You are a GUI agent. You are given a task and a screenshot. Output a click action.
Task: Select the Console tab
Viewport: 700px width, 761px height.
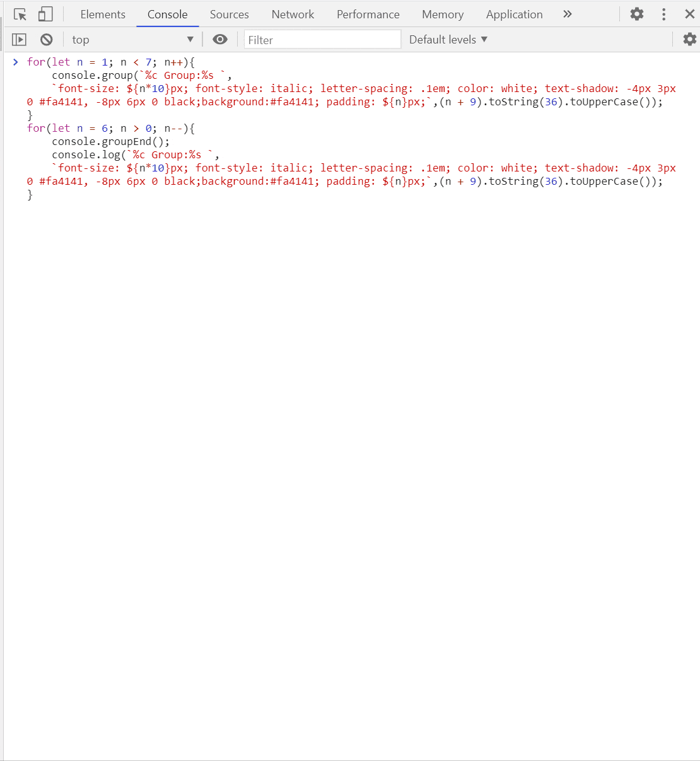(x=168, y=14)
